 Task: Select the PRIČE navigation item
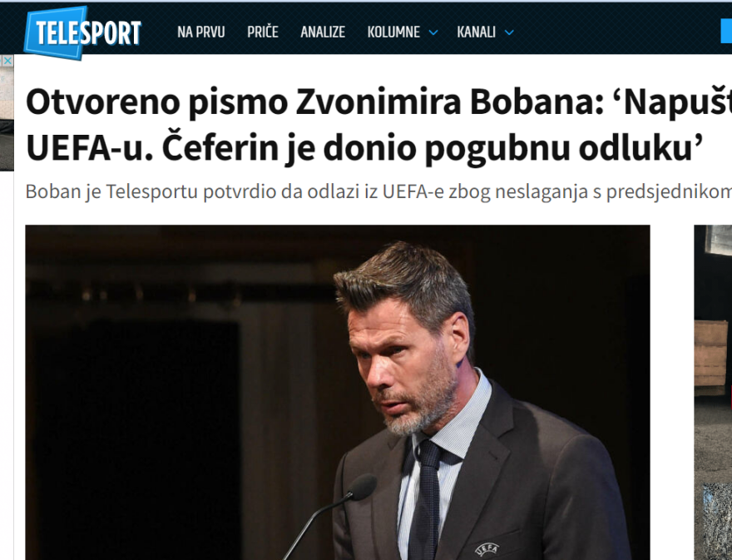[262, 32]
